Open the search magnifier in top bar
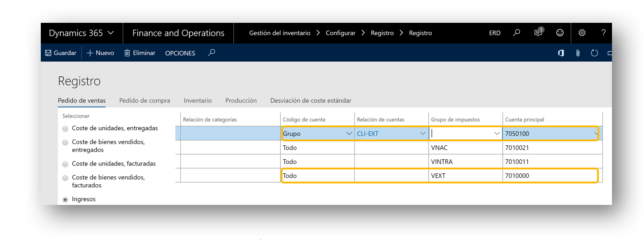Image resolution: width=644 pixels, height=240 pixels. pyautogui.click(x=517, y=33)
